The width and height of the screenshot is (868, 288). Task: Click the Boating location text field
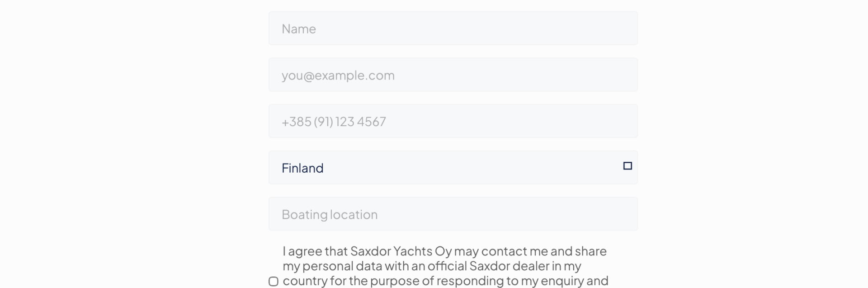pos(453,214)
